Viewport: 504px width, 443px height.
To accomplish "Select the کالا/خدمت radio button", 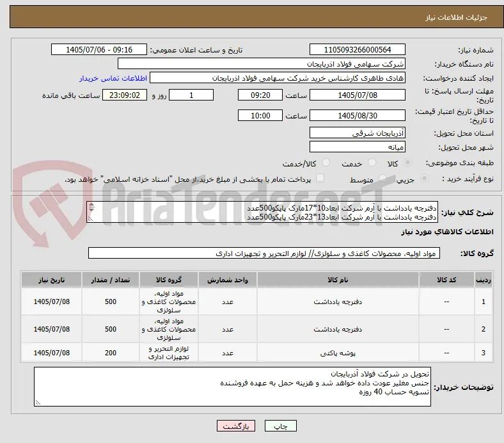I will 326,163.
